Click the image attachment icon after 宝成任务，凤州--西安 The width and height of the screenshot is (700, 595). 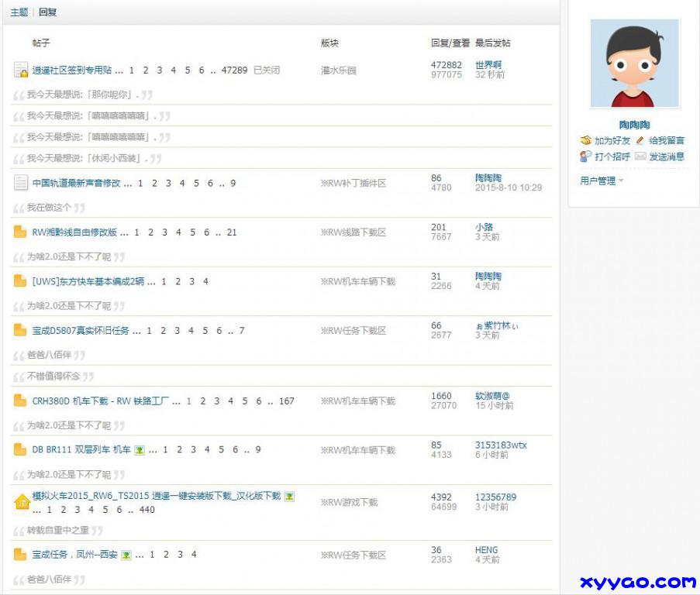pos(126,555)
